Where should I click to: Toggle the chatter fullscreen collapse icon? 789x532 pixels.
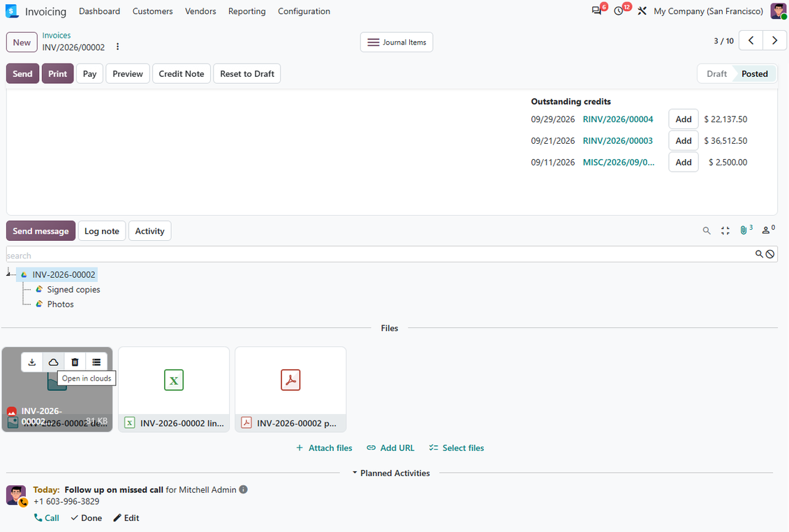725,230
